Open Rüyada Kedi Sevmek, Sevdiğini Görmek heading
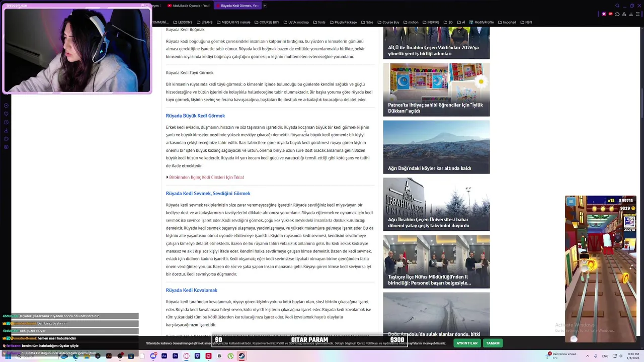644x362 pixels. pyautogui.click(x=208, y=193)
